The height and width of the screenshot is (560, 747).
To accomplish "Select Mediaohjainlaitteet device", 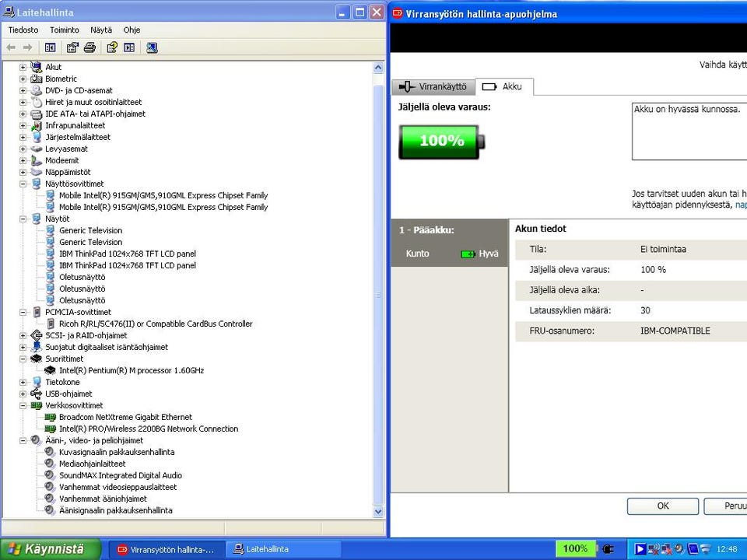I will click(x=93, y=464).
